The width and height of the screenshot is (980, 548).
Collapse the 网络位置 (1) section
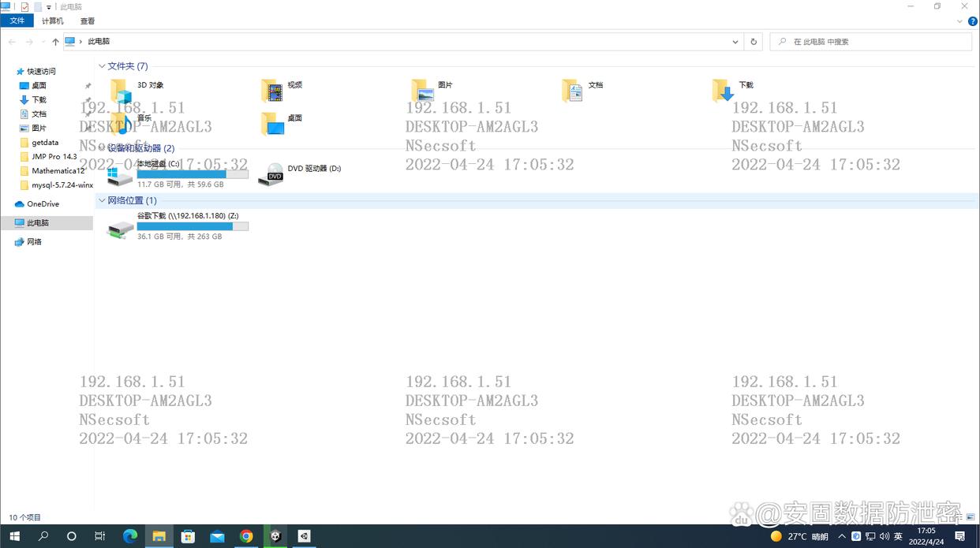click(x=103, y=200)
